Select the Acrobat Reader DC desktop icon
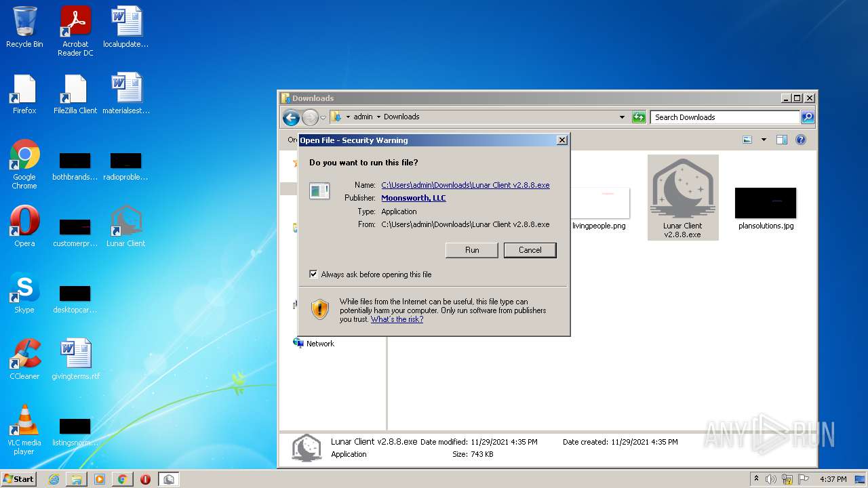 point(75,31)
